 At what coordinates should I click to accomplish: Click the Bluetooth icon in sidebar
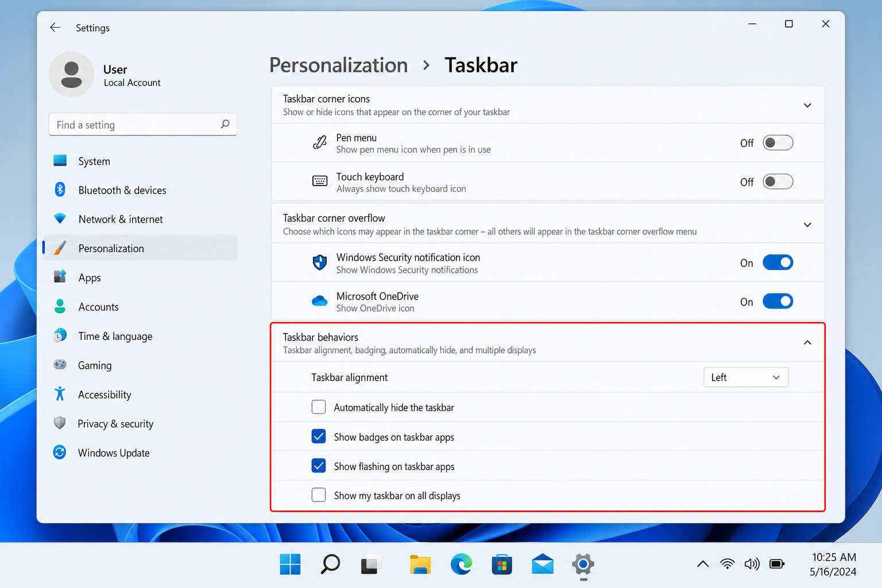tap(60, 189)
